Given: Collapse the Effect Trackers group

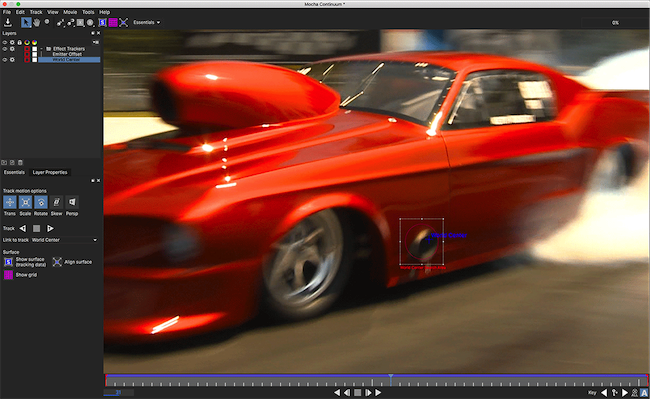Looking at the screenshot, I should tap(41, 49).
